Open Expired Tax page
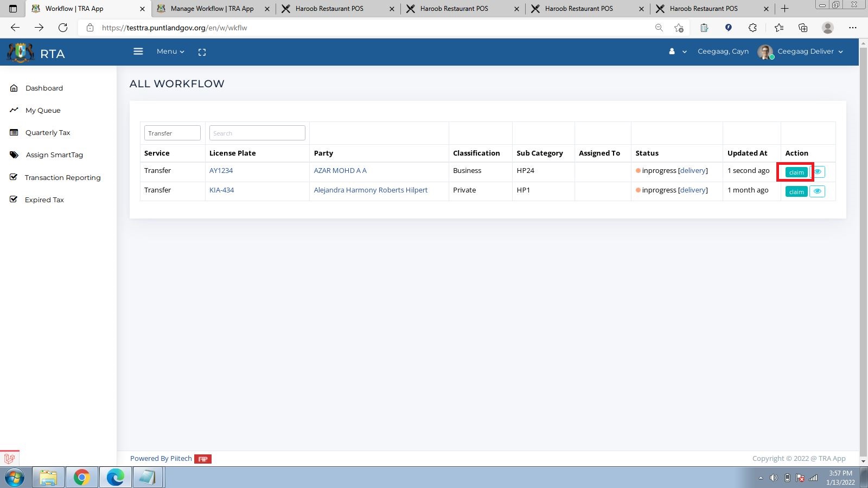The height and width of the screenshot is (488, 868). (x=44, y=200)
